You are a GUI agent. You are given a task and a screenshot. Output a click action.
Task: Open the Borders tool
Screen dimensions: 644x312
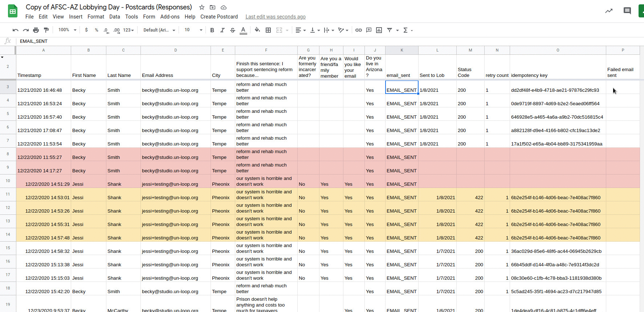point(268,30)
